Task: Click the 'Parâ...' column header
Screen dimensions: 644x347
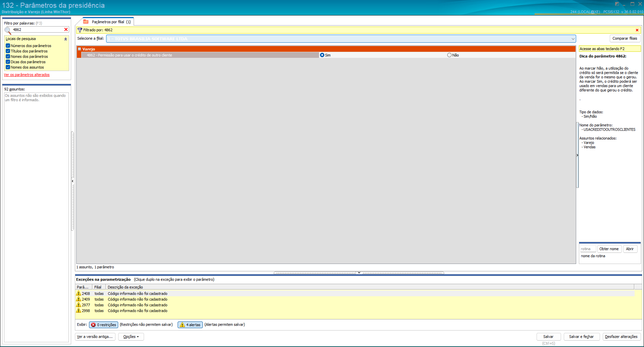Action: 83,287
